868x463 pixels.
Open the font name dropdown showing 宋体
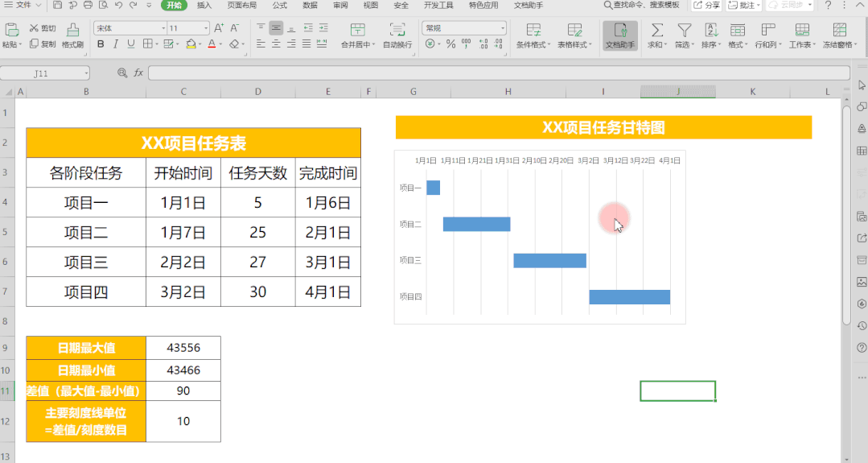128,28
